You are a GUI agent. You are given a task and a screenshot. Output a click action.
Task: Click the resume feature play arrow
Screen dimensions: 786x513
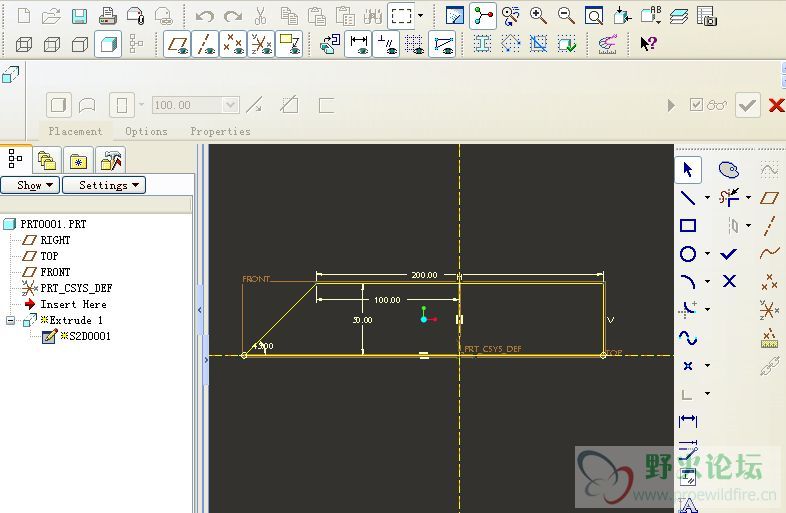(x=671, y=105)
